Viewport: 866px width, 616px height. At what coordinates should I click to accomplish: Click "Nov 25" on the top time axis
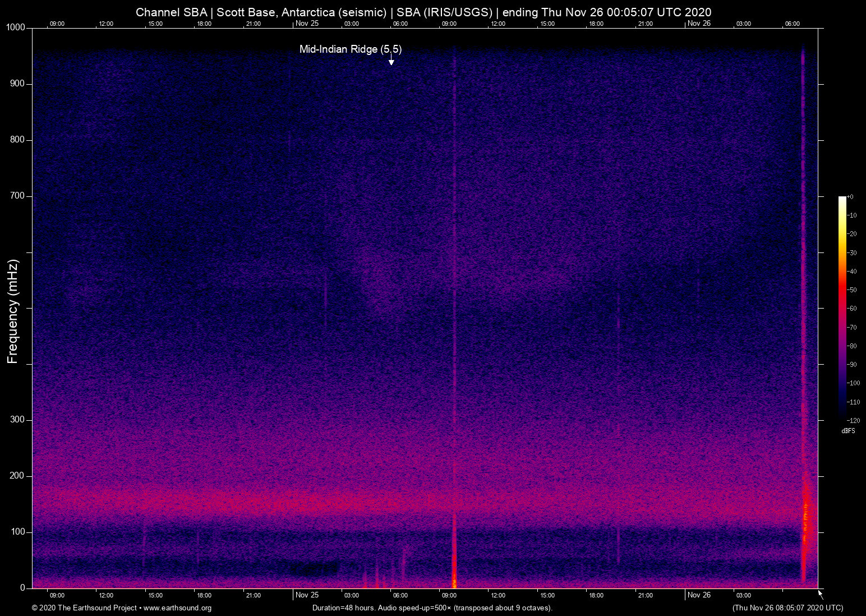pos(307,24)
